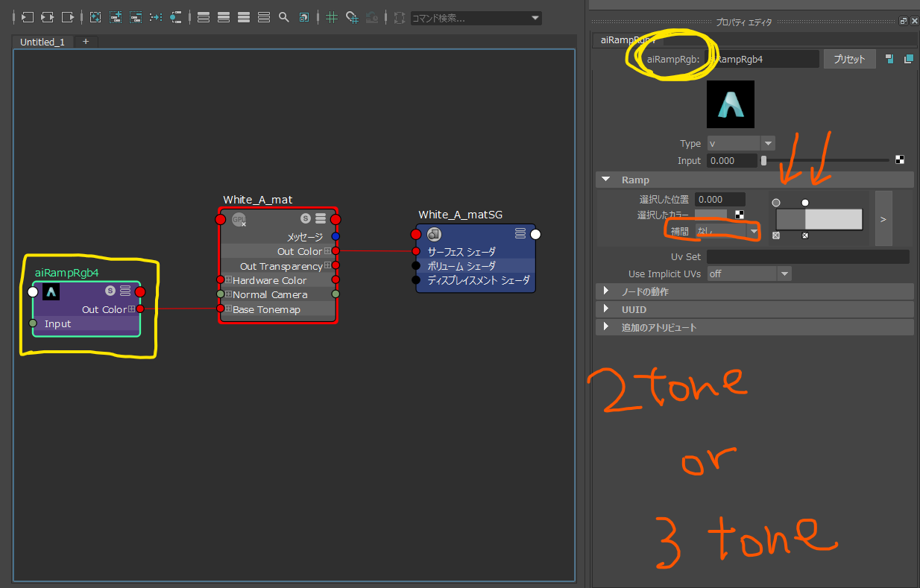Enable the snap-to-grid toolbar icon

[352, 17]
